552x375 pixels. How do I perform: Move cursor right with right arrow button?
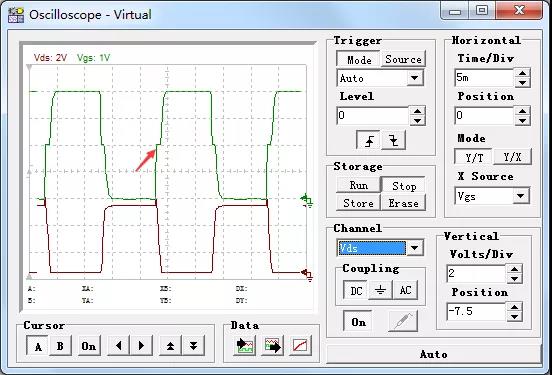(x=141, y=346)
